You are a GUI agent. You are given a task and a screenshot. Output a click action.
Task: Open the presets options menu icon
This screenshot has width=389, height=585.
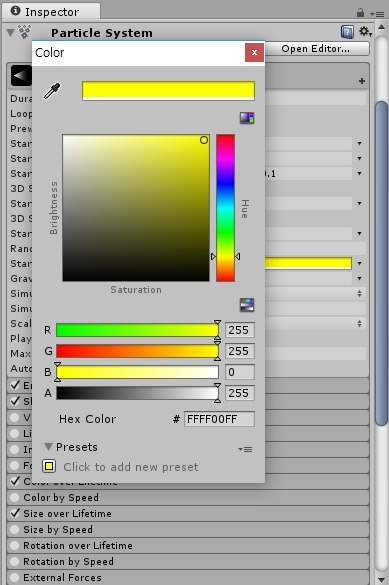(245, 449)
